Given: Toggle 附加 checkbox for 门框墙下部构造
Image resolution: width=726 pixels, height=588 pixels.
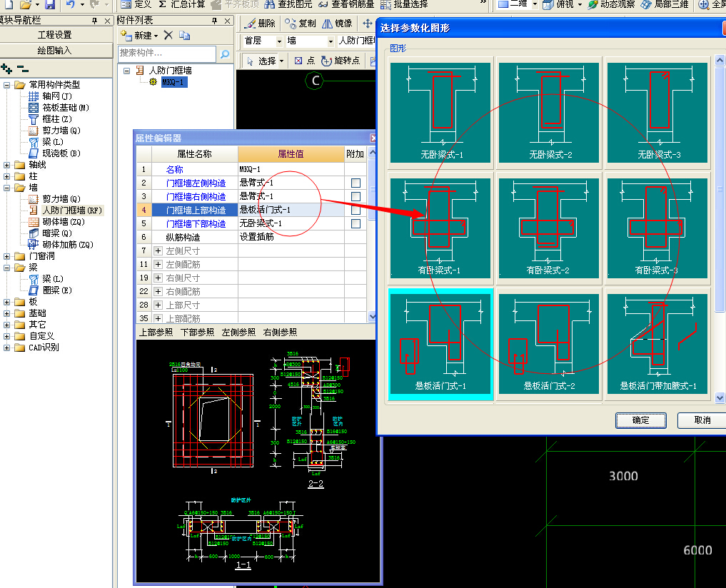Looking at the screenshot, I should click(x=356, y=224).
